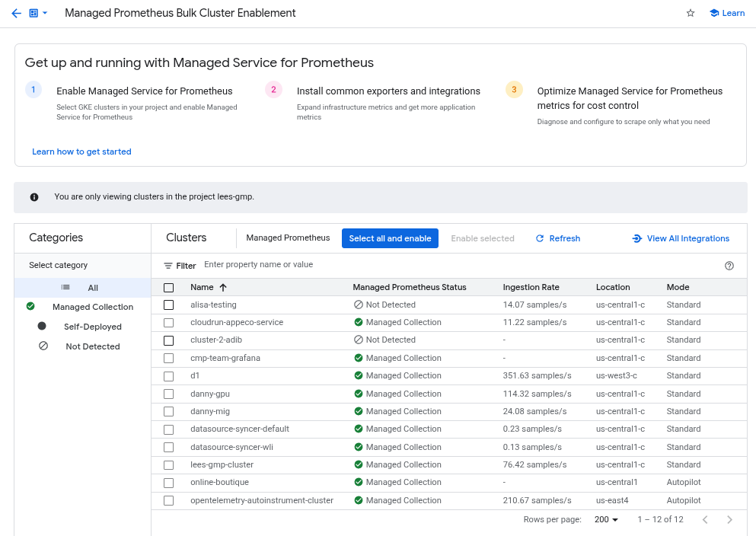Check the select-all clusters checkbox
Image resolution: width=756 pixels, height=536 pixels.
(168, 287)
